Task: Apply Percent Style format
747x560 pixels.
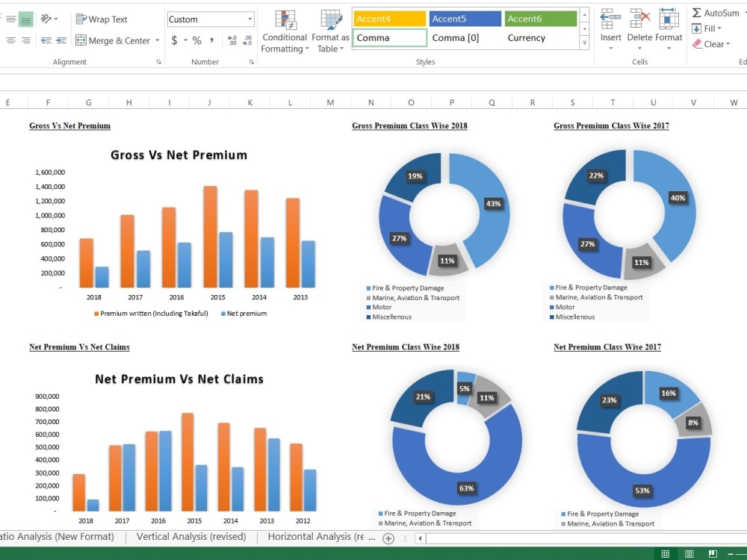Action: pyautogui.click(x=196, y=40)
